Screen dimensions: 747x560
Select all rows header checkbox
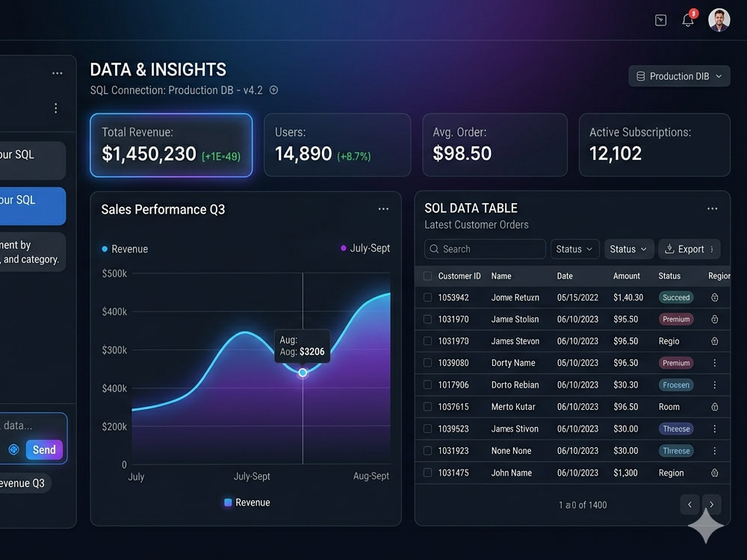pyautogui.click(x=427, y=276)
